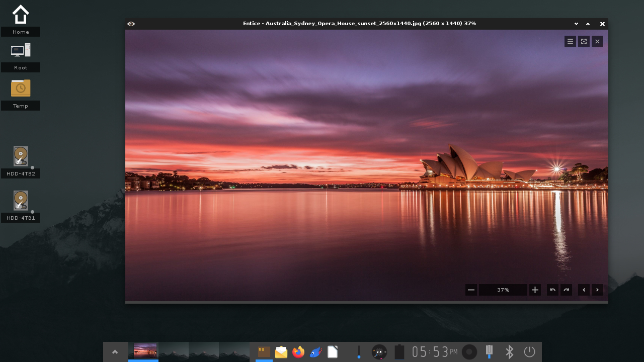Zoom in using the plus icon

point(535,290)
